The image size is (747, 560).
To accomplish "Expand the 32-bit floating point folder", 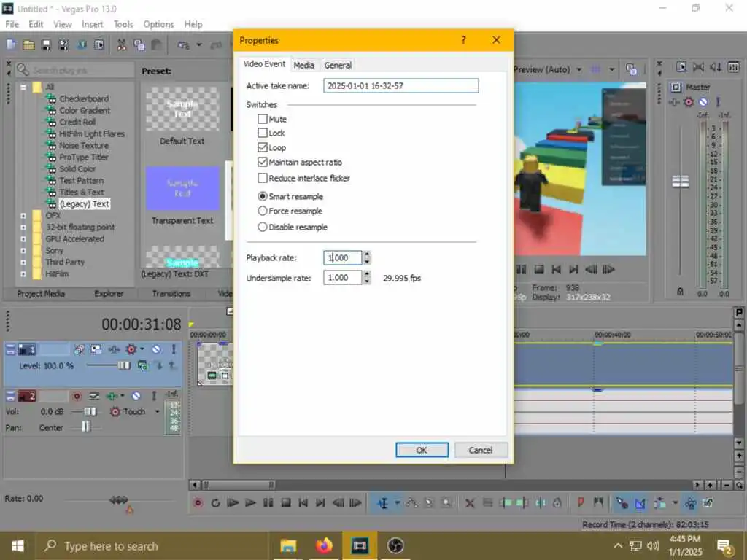I will point(23,227).
